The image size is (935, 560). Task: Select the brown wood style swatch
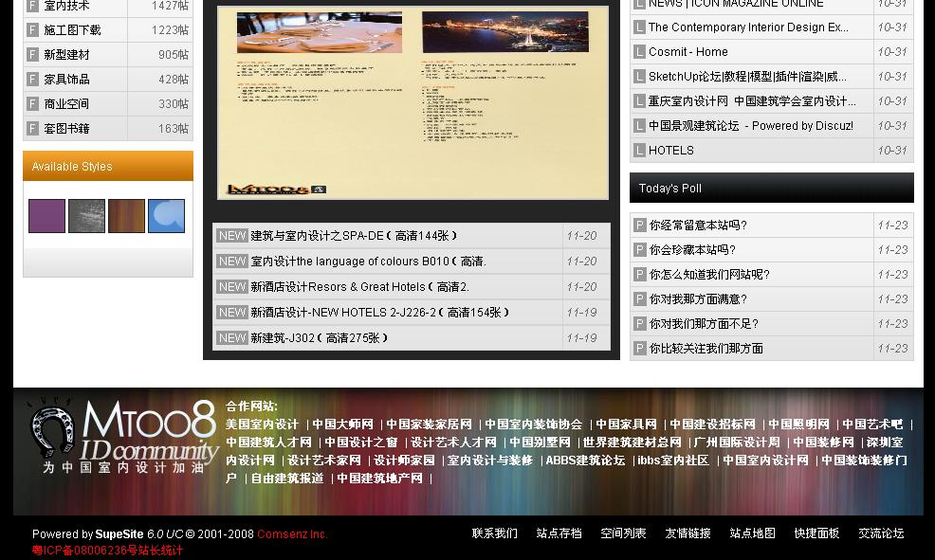(x=126, y=216)
